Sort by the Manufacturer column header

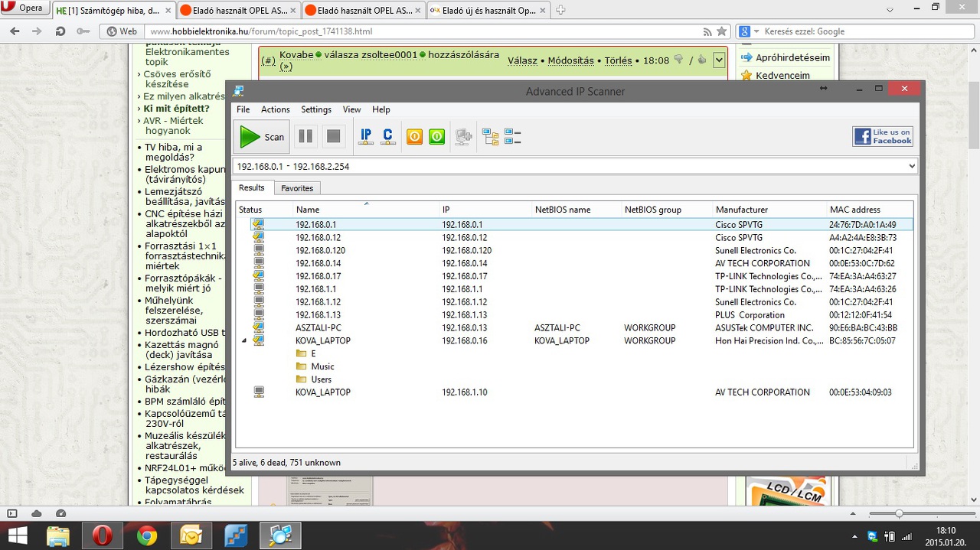coord(769,210)
